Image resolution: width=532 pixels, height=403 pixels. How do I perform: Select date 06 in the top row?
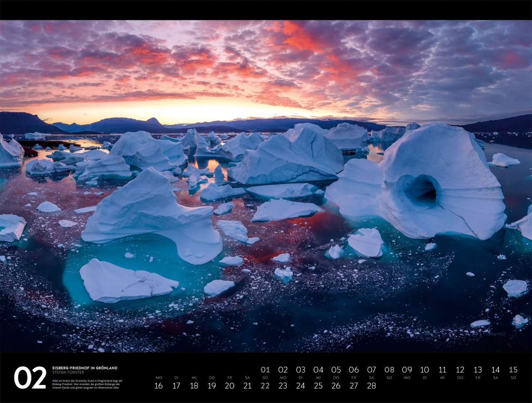tap(354, 370)
